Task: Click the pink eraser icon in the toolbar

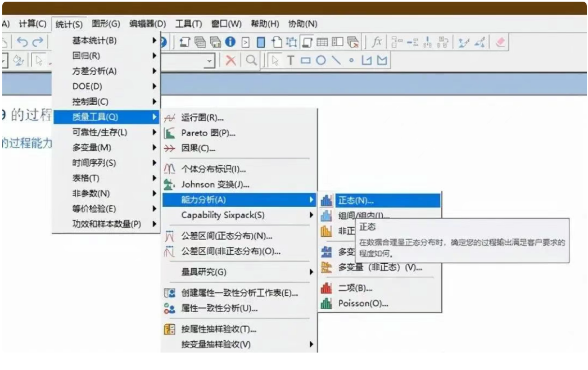Action: pos(500,42)
